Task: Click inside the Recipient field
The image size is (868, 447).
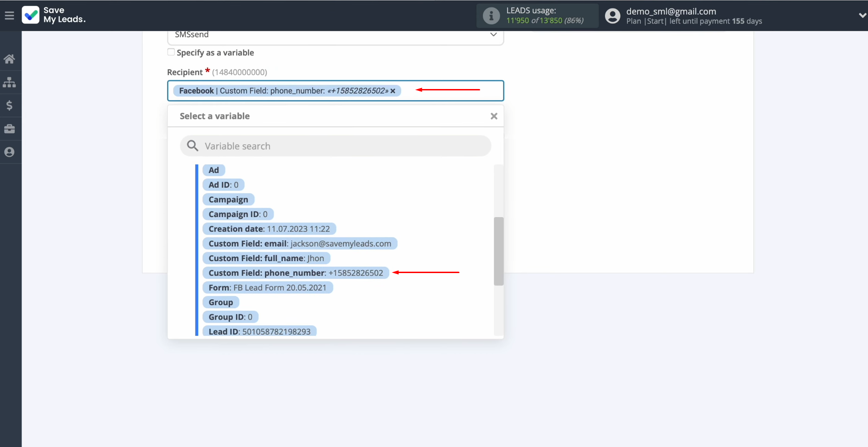Action: [x=336, y=91]
